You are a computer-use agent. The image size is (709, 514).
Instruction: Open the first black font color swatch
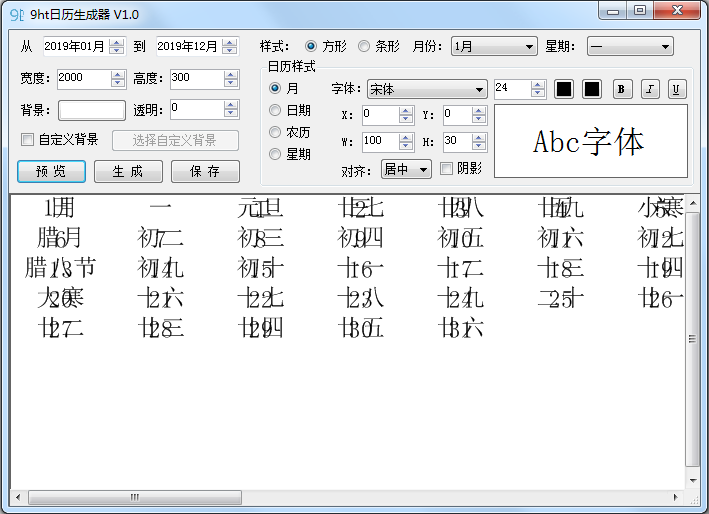click(x=564, y=89)
